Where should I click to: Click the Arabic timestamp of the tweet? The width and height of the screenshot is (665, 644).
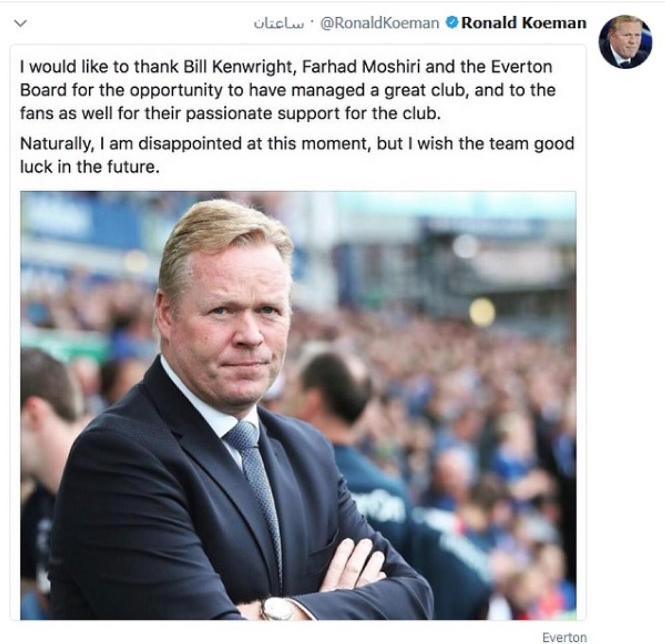(278, 23)
